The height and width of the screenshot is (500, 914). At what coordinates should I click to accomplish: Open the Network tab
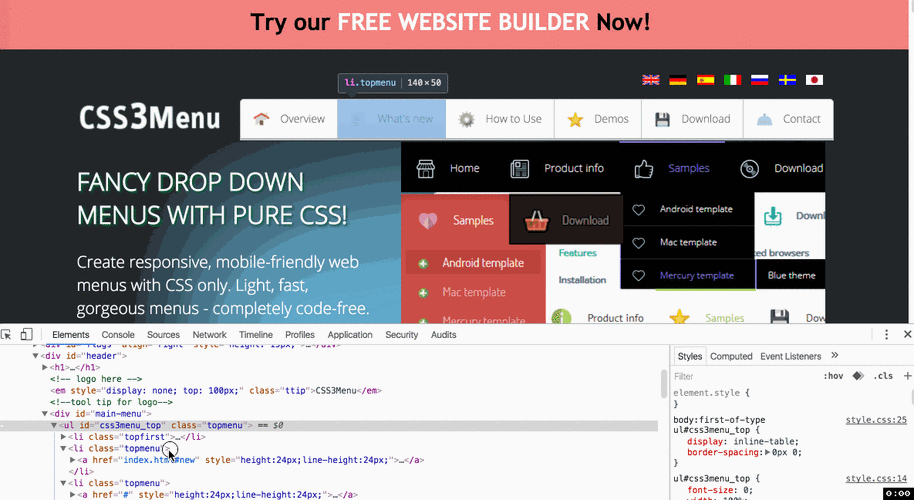(209, 334)
